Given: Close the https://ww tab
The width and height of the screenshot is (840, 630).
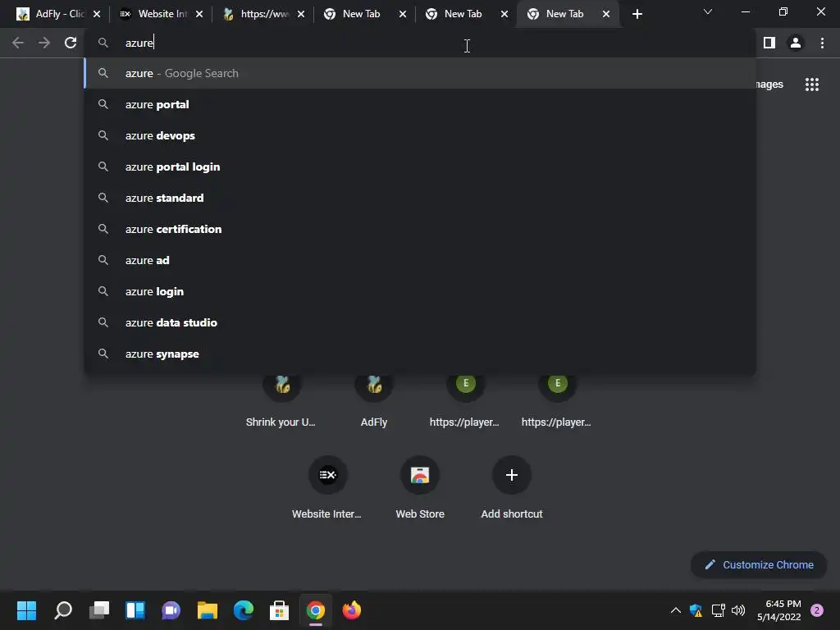Looking at the screenshot, I should (301, 15).
